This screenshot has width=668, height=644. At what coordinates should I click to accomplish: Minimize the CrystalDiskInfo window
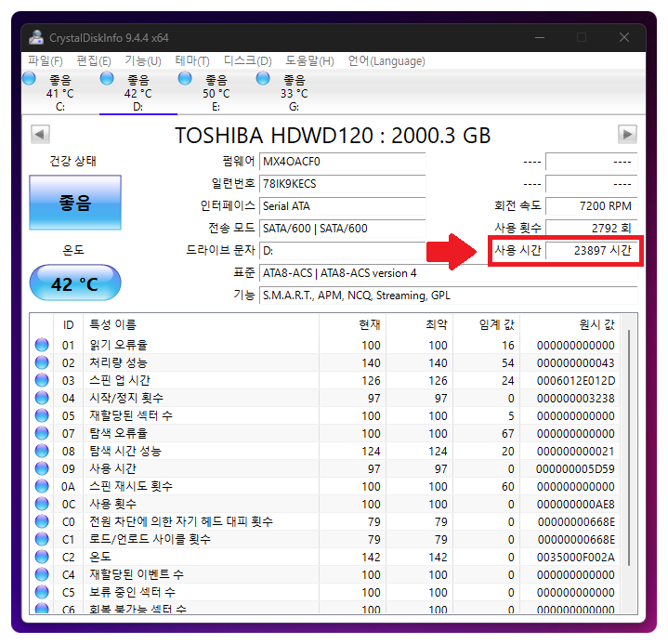click(x=540, y=37)
